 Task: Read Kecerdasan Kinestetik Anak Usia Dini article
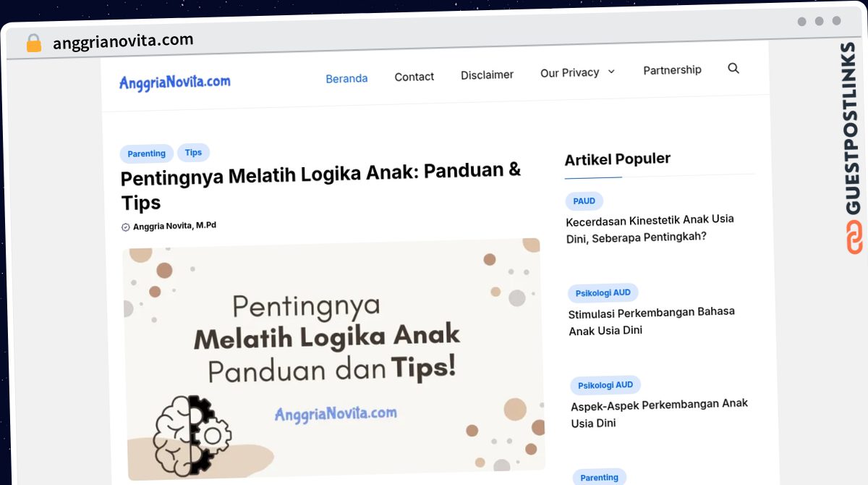tap(650, 228)
